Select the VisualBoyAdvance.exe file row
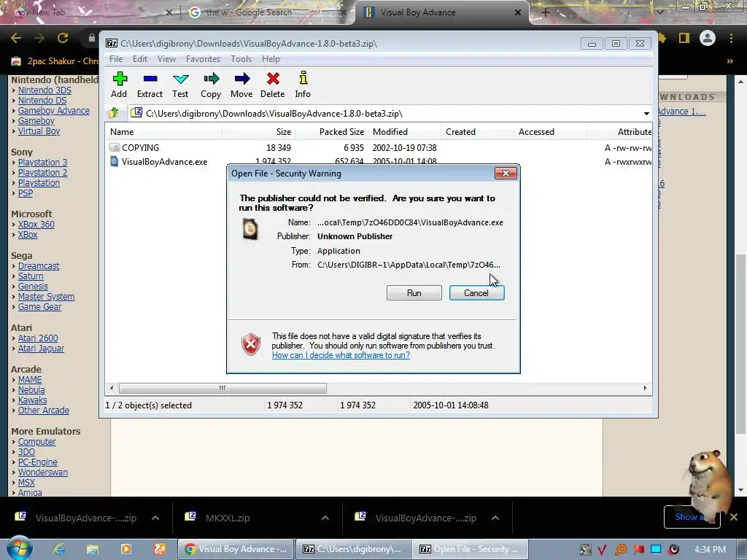Viewport: 747px width, 560px height. (379, 162)
